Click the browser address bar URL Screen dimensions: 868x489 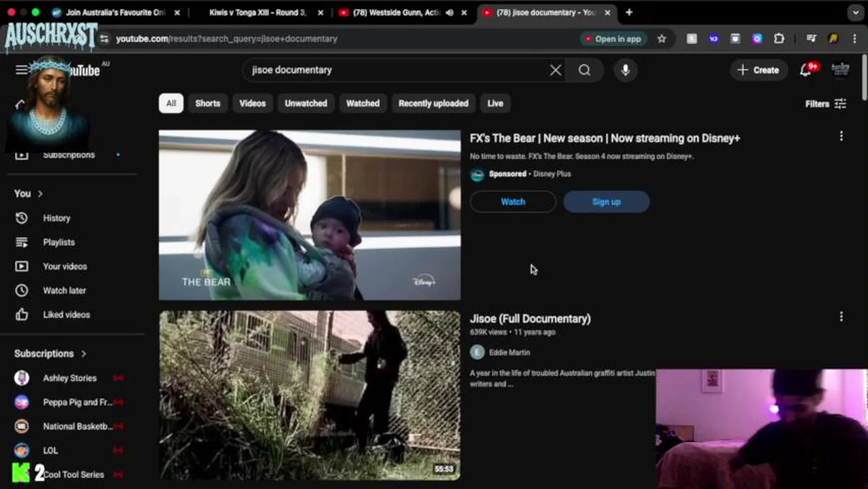click(x=227, y=39)
